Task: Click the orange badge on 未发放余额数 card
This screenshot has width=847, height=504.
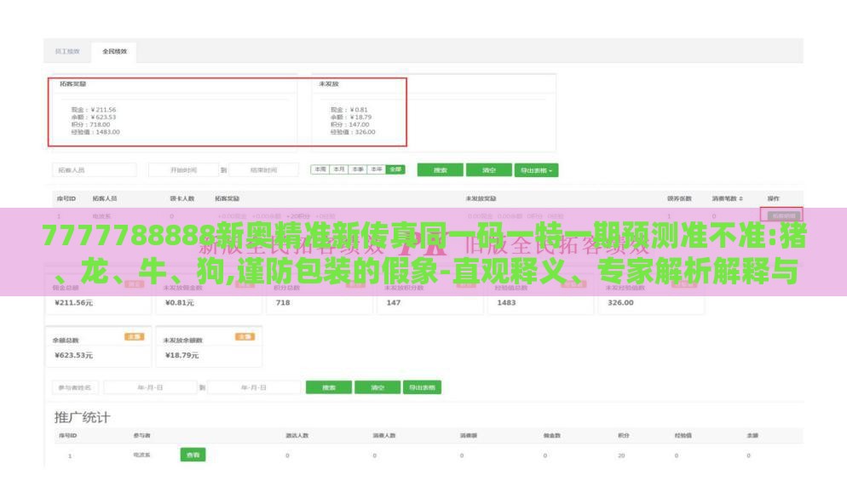Action: (x=245, y=337)
